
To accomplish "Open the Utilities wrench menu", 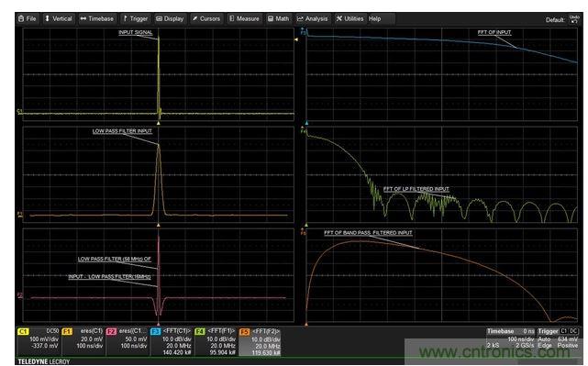I will click(349, 18).
